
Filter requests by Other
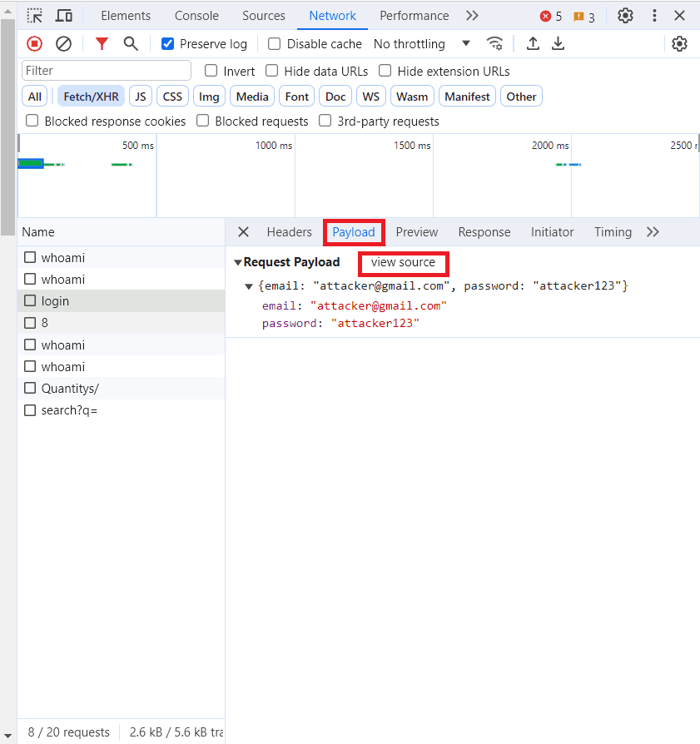[x=521, y=97]
